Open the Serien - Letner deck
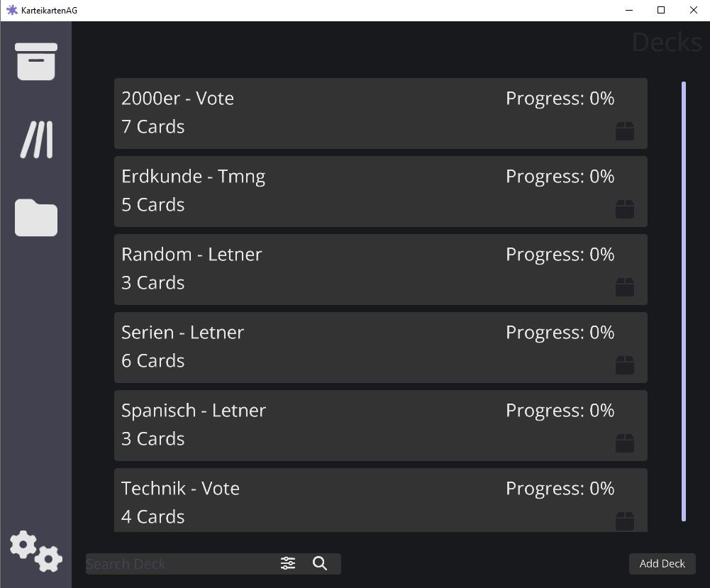710x588 pixels. coord(381,348)
